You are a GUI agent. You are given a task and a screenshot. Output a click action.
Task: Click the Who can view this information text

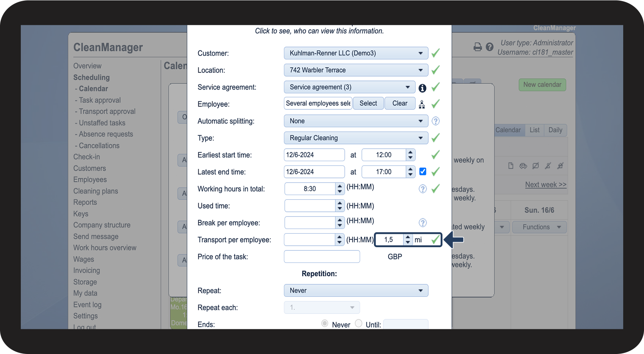click(319, 31)
